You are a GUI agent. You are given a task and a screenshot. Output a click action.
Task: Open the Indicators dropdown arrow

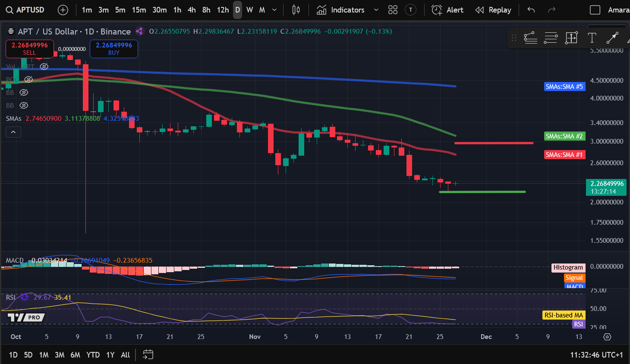tap(375, 9)
